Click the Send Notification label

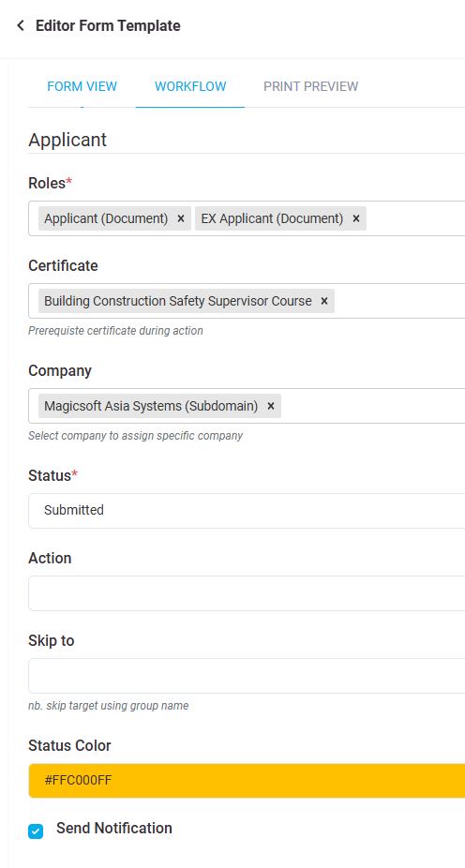pos(114,828)
